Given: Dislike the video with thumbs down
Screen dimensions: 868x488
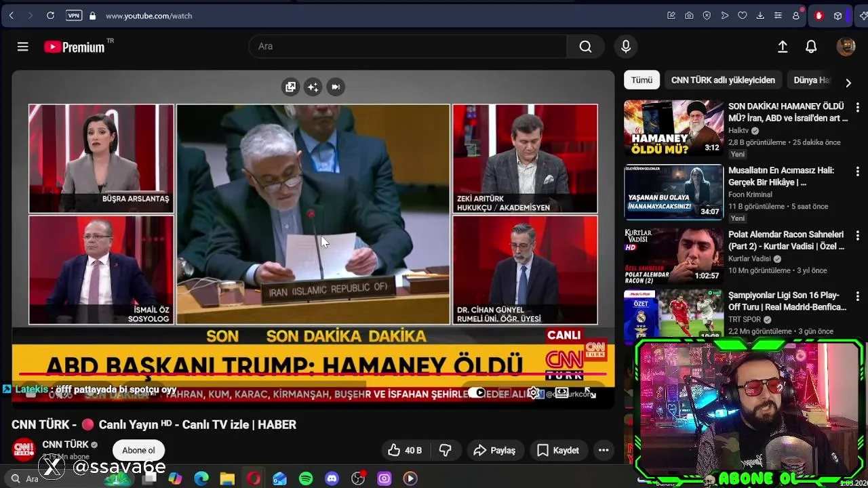Looking at the screenshot, I should 446,450.
